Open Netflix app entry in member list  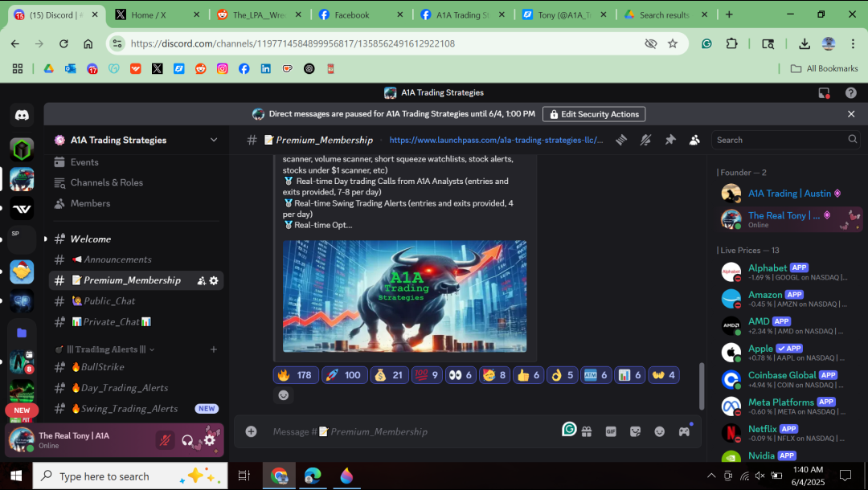pos(789,433)
